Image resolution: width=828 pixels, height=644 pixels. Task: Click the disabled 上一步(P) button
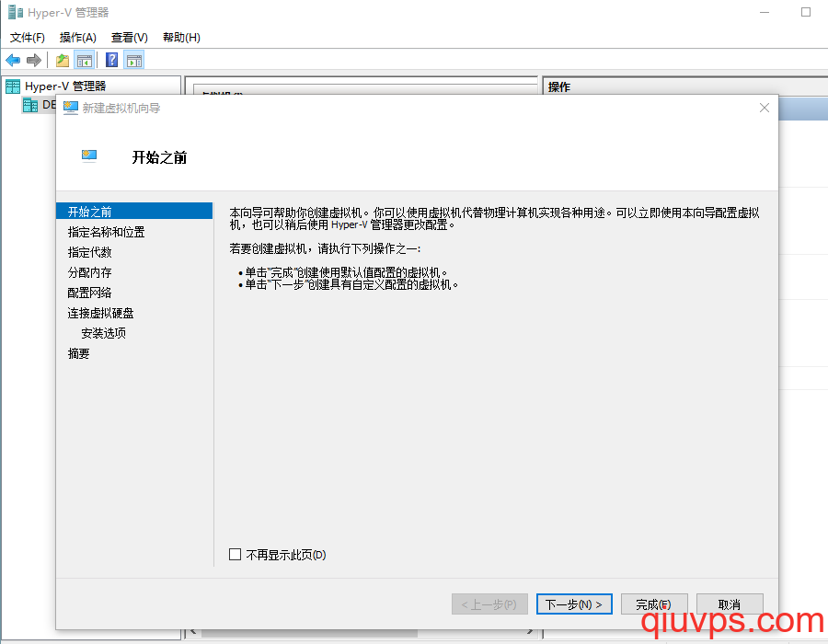pyautogui.click(x=489, y=604)
